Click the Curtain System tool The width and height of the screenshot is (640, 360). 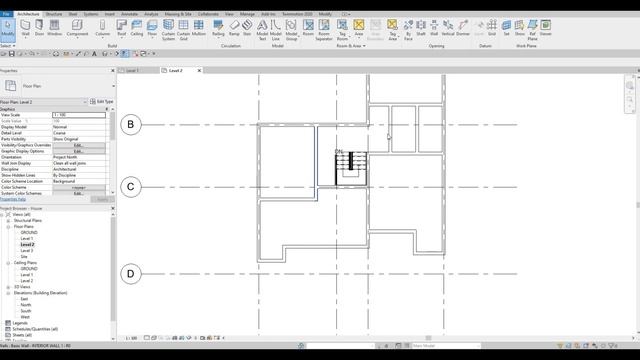(x=168, y=30)
